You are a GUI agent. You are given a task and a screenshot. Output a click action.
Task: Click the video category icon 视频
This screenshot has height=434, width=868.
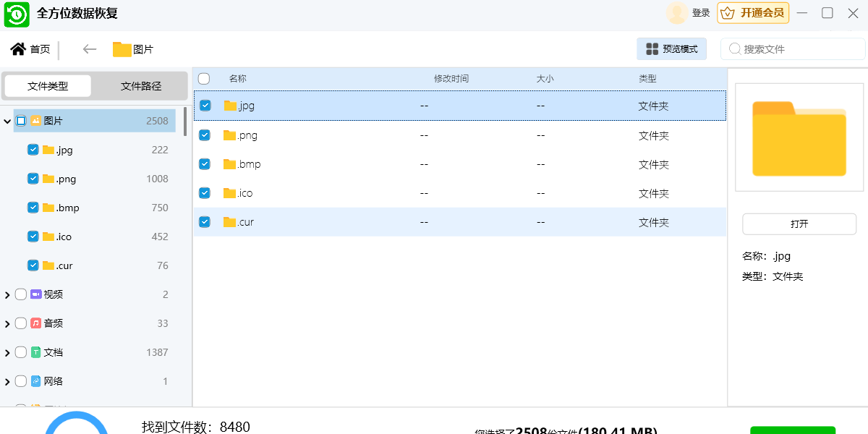pyautogui.click(x=35, y=294)
